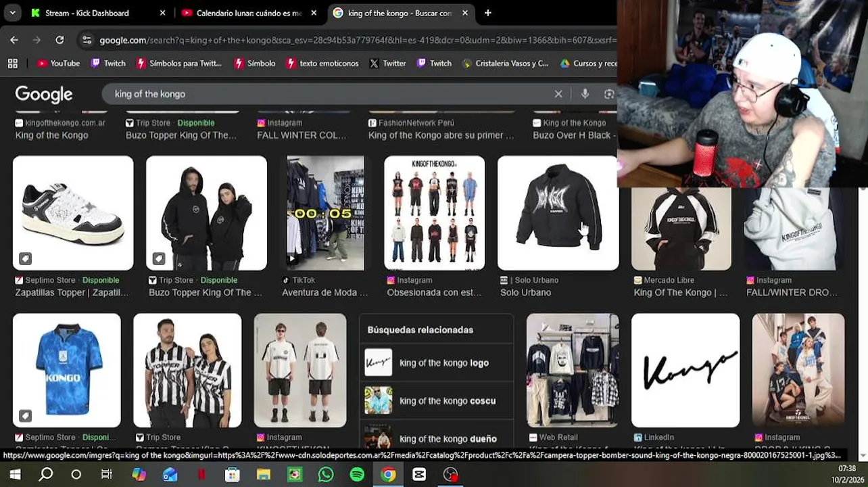
Task: Open the striped Topper jersey couple image
Action: tap(187, 370)
